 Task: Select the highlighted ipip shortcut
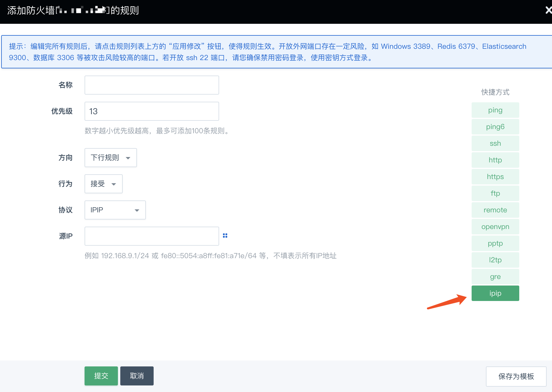(x=495, y=293)
